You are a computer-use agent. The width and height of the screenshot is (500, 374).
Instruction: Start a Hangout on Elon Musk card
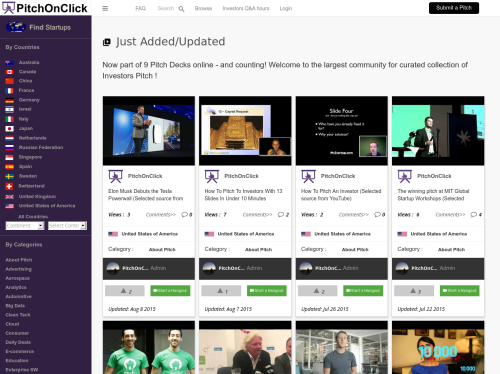tap(170, 291)
